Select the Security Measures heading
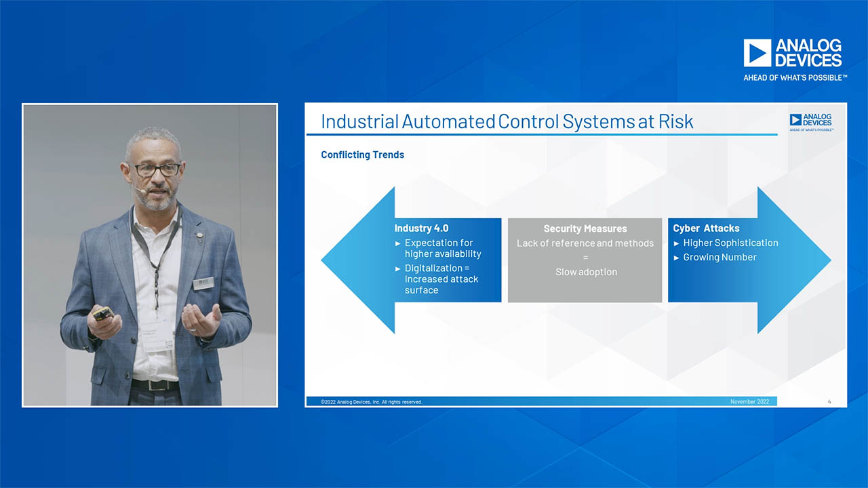 585,229
